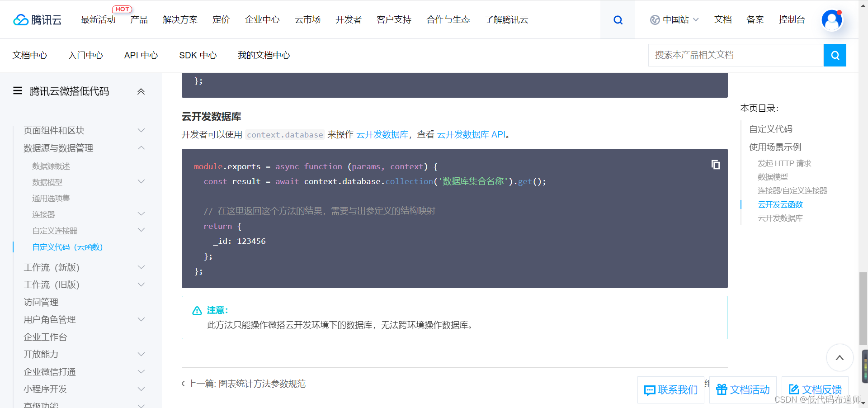Open the 访问管理 sidebar item

(41, 302)
